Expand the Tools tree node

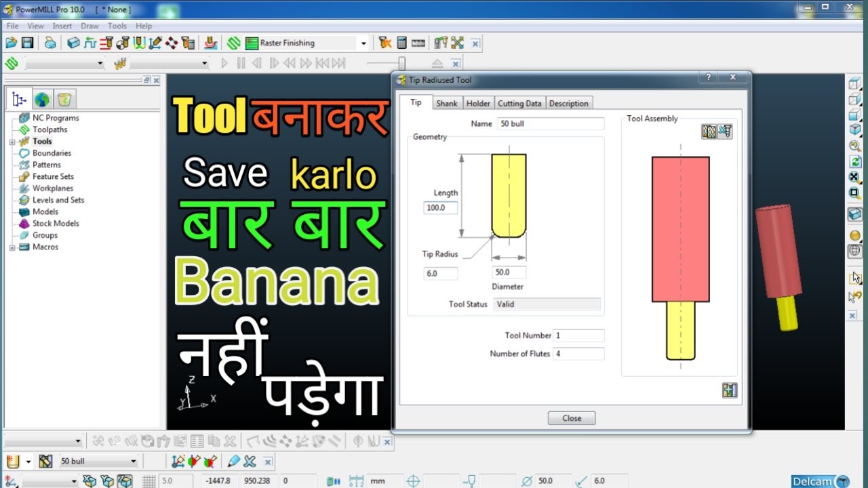click(x=12, y=142)
